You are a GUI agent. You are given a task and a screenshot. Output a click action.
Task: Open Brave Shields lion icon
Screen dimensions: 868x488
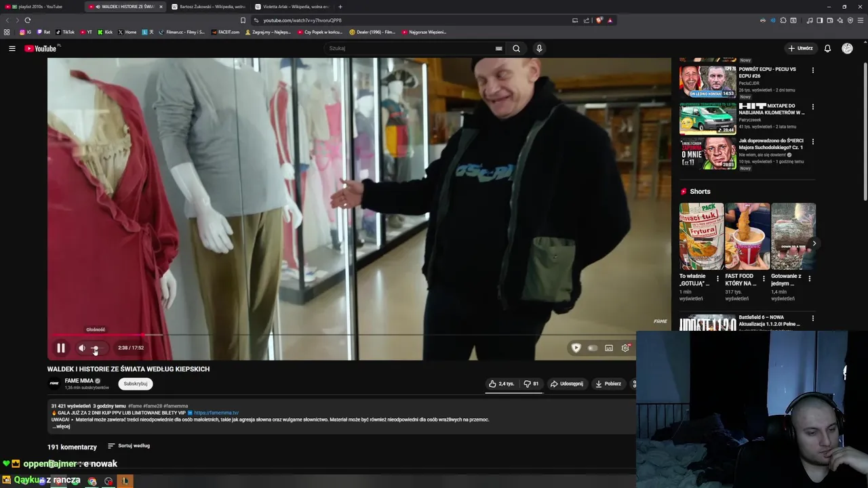(x=599, y=20)
